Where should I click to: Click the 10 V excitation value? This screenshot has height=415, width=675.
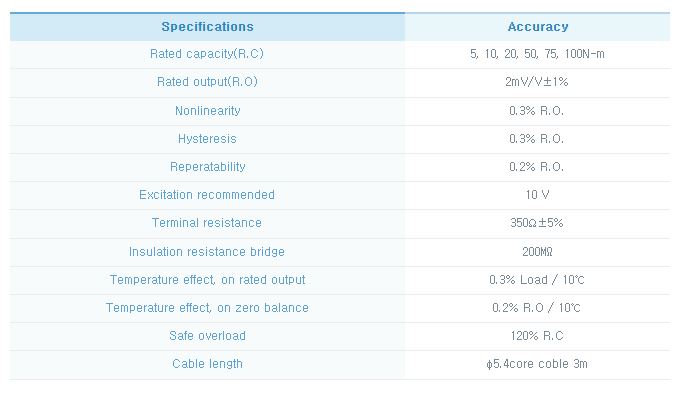[537, 195]
